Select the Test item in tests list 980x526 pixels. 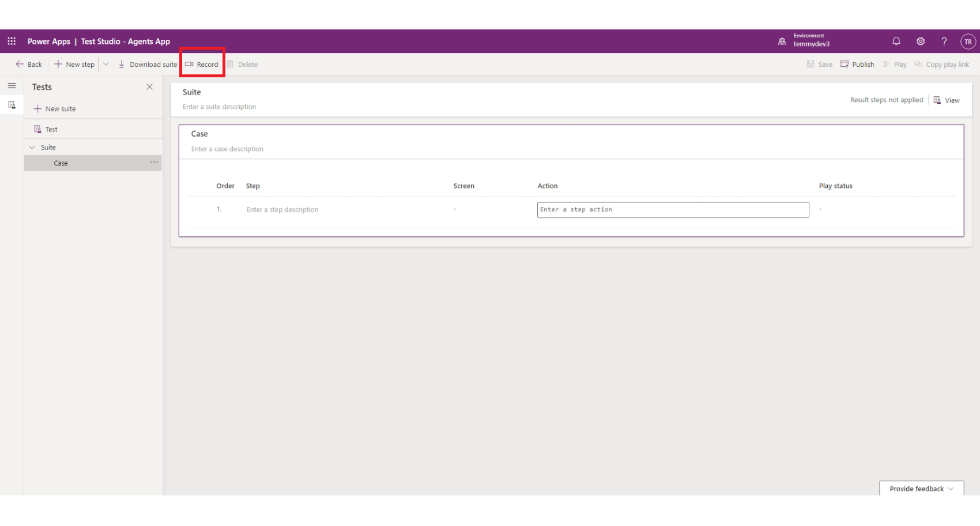[x=93, y=129]
